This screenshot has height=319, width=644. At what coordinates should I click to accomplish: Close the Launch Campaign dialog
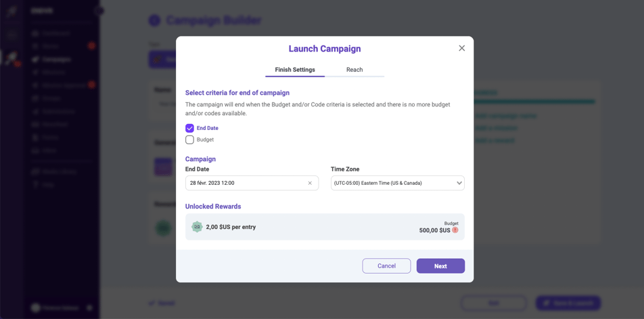[x=462, y=48]
